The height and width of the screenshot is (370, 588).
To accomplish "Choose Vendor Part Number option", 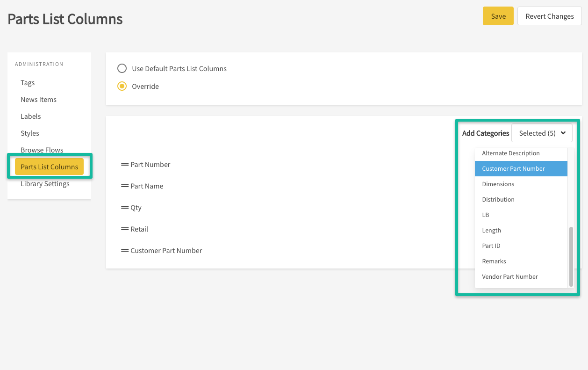I will point(509,276).
